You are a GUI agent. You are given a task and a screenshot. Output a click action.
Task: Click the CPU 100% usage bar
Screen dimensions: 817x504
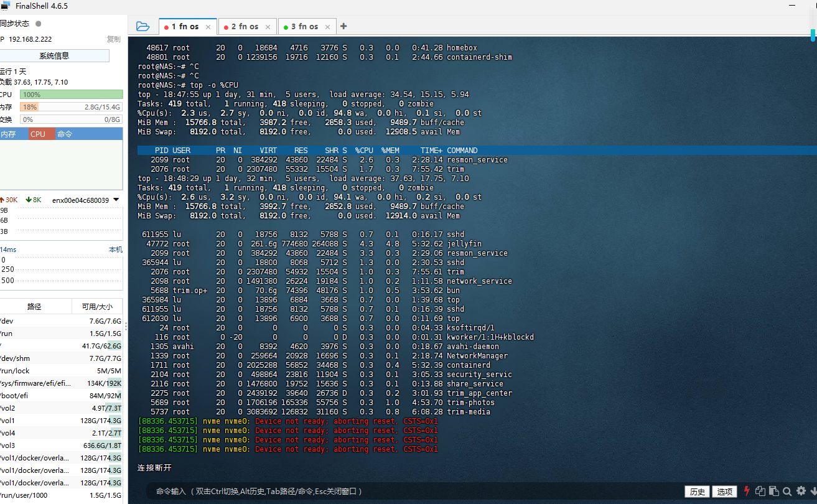[71, 95]
